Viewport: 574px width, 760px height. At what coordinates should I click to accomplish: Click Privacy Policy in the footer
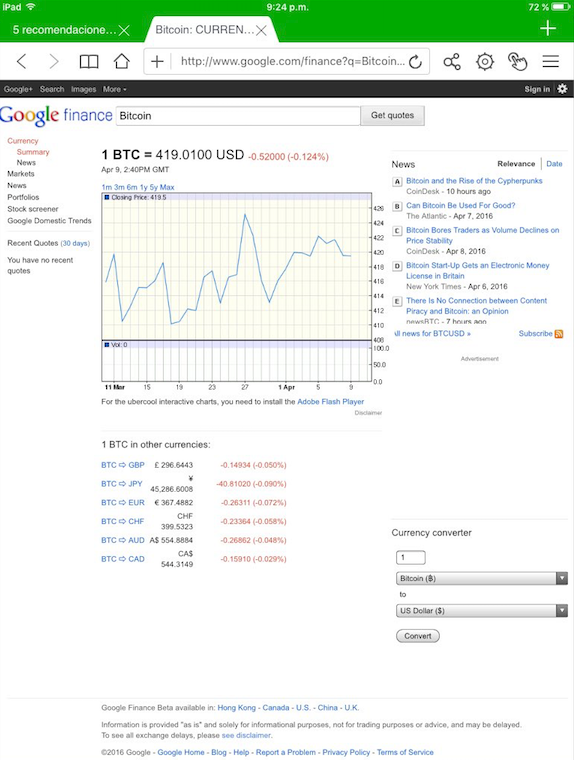pyautogui.click(x=346, y=752)
